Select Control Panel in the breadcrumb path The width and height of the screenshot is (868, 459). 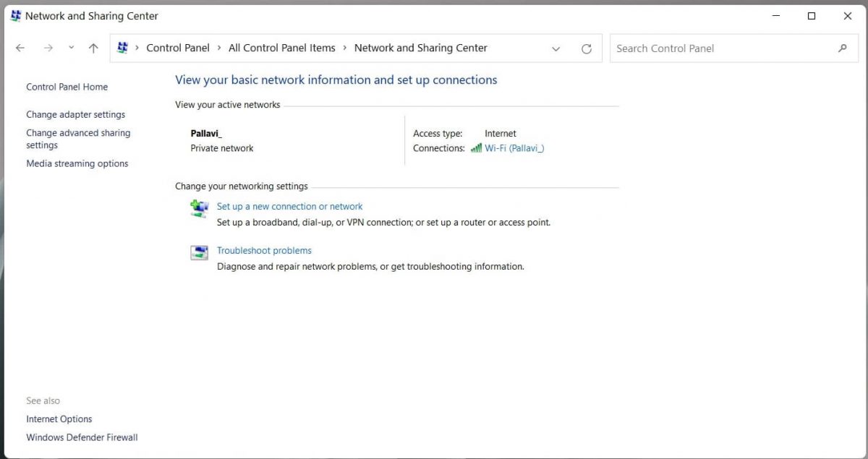(178, 48)
